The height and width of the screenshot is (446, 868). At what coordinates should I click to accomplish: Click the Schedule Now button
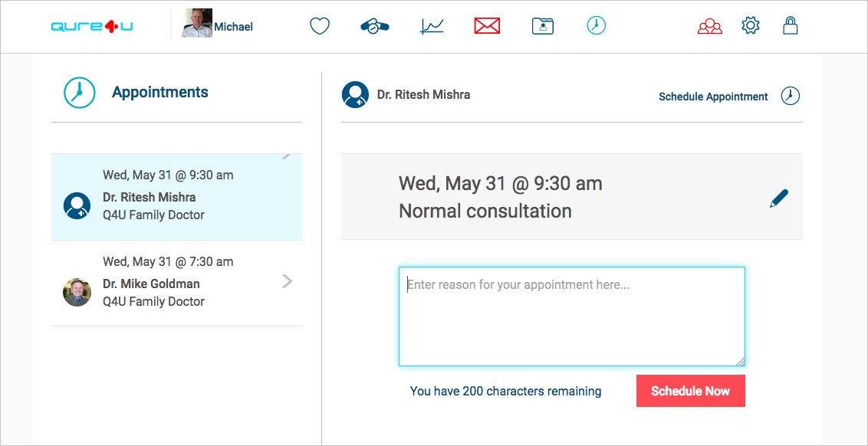point(690,391)
